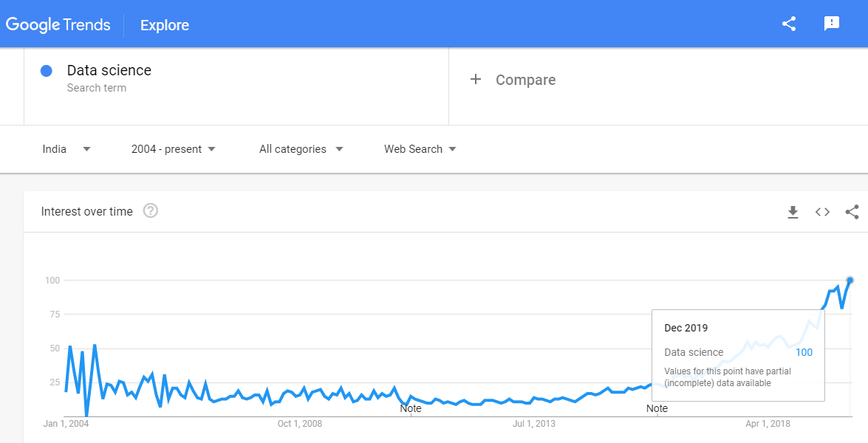Expand the India region dropdown
The image size is (868, 443).
pos(66,148)
